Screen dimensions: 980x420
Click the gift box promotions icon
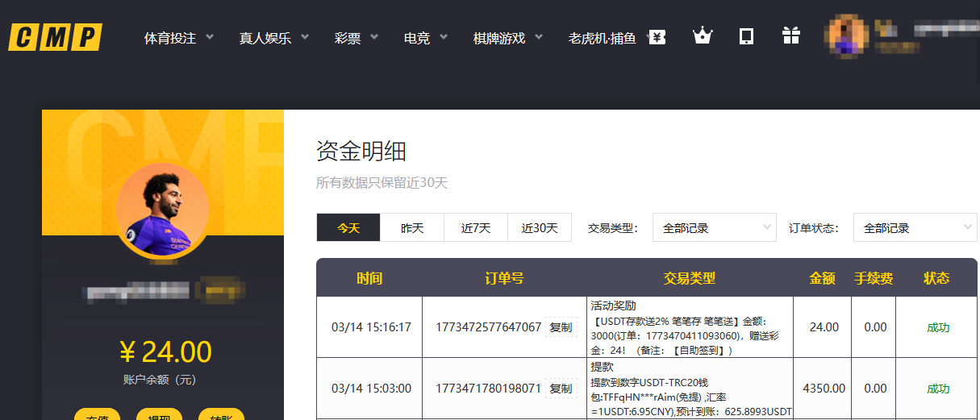point(790,36)
